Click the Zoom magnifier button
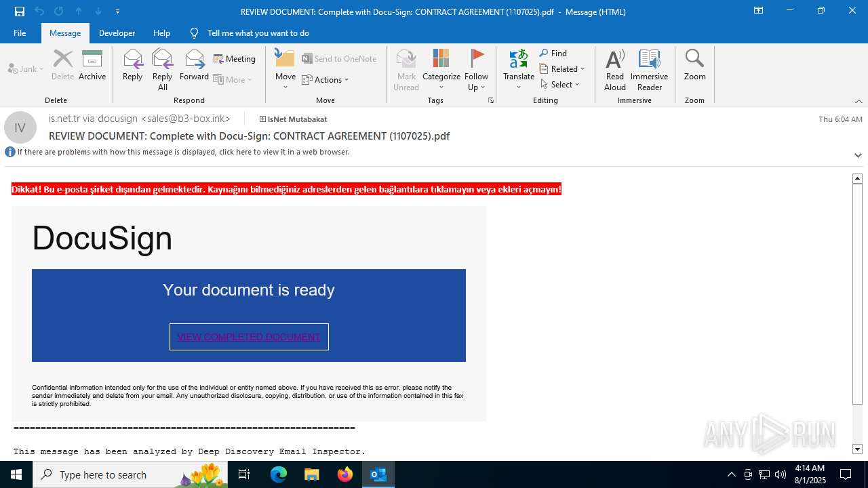Screen dimensions: 868x488 695,65
